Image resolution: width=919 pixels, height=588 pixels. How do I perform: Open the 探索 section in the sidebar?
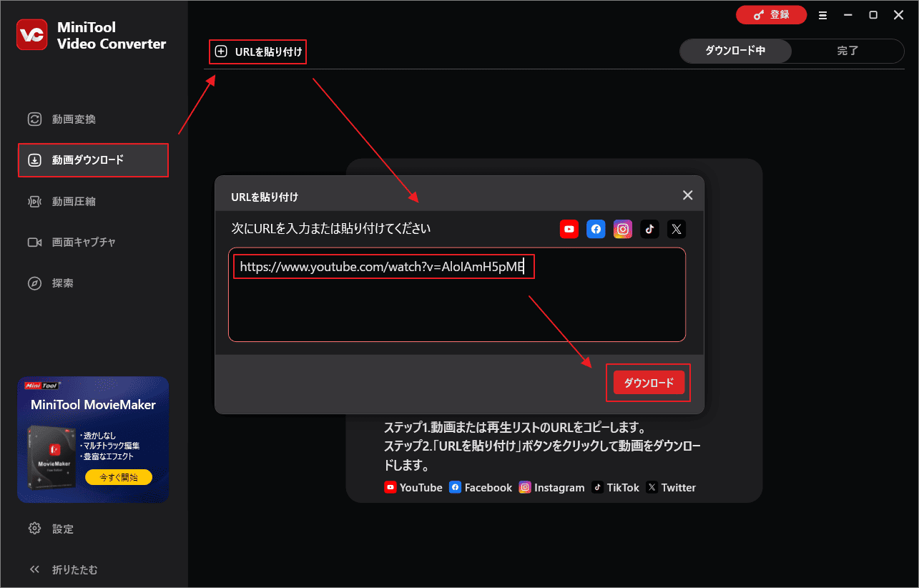(x=94, y=283)
